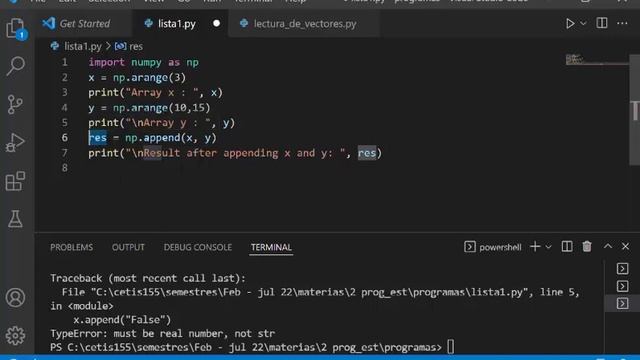
Task: Split the editor to the right
Action: pyautogui.click(x=602, y=23)
